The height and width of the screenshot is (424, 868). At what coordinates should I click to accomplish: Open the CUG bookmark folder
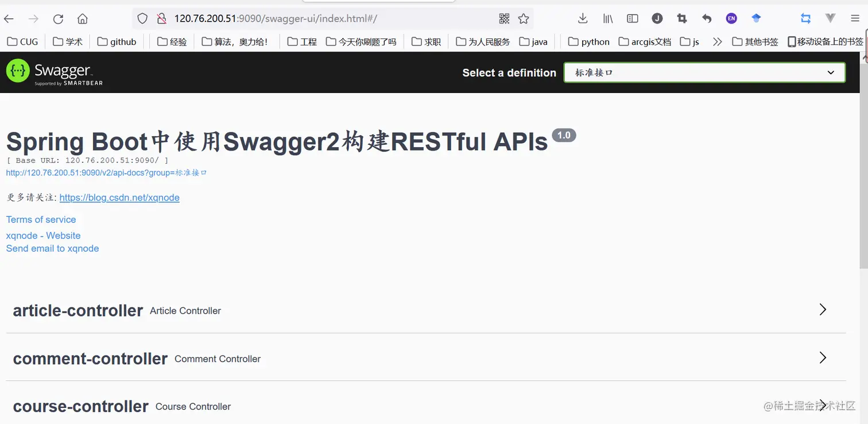(x=22, y=41)
